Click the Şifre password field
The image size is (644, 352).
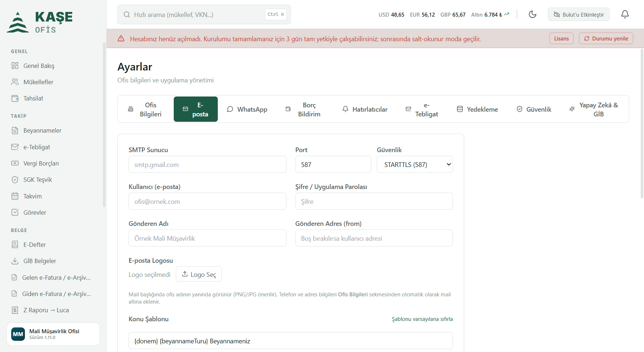pyautogui.click(x=374, y=201)
